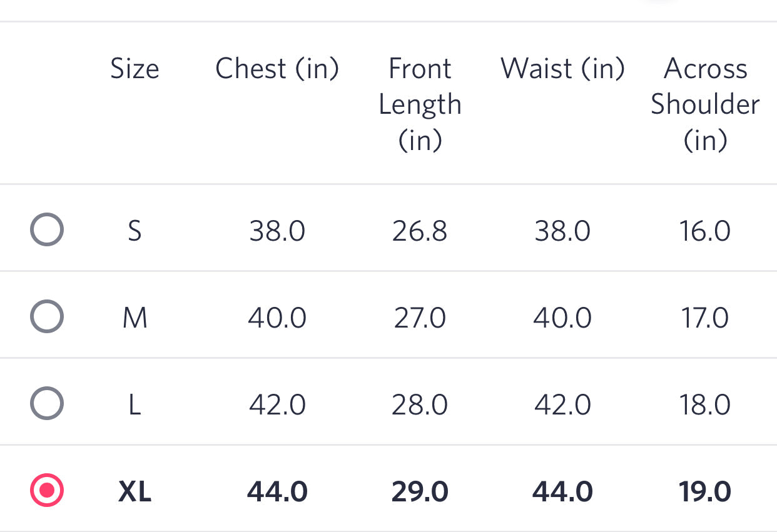
Task: Select the L size radio button
Action: (46, 404)
